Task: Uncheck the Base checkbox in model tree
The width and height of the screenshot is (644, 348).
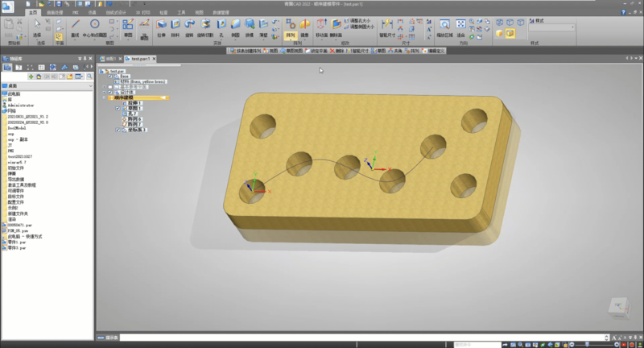Action: click(111, 77)
